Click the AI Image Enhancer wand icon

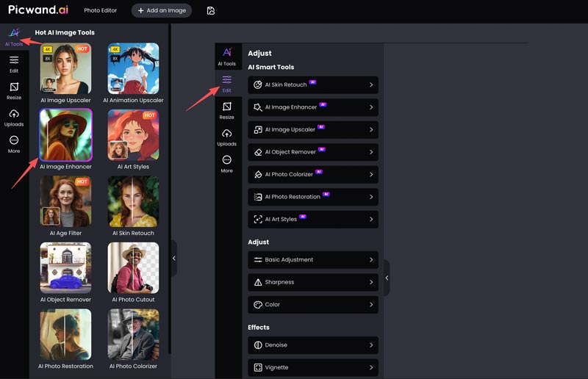(258, 107)
